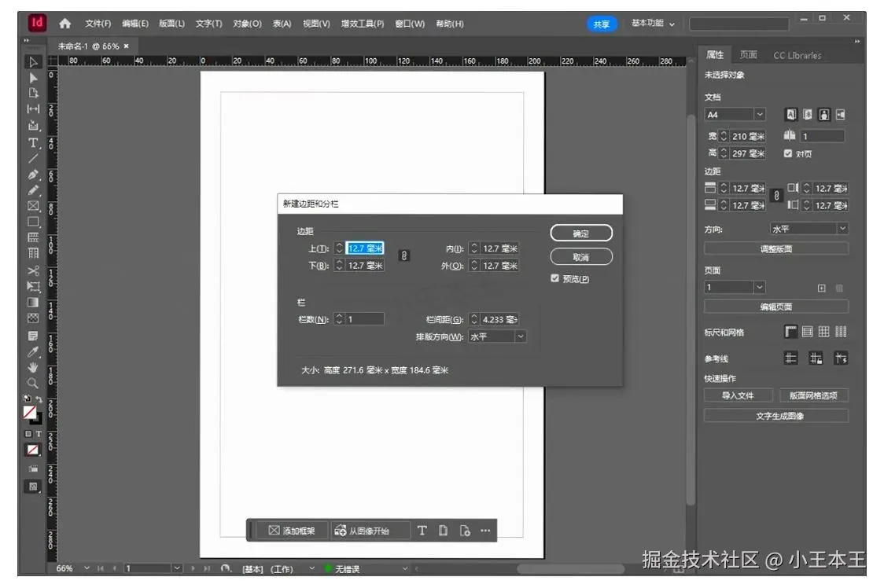Click the 调整版面 button

pos(776,248)
